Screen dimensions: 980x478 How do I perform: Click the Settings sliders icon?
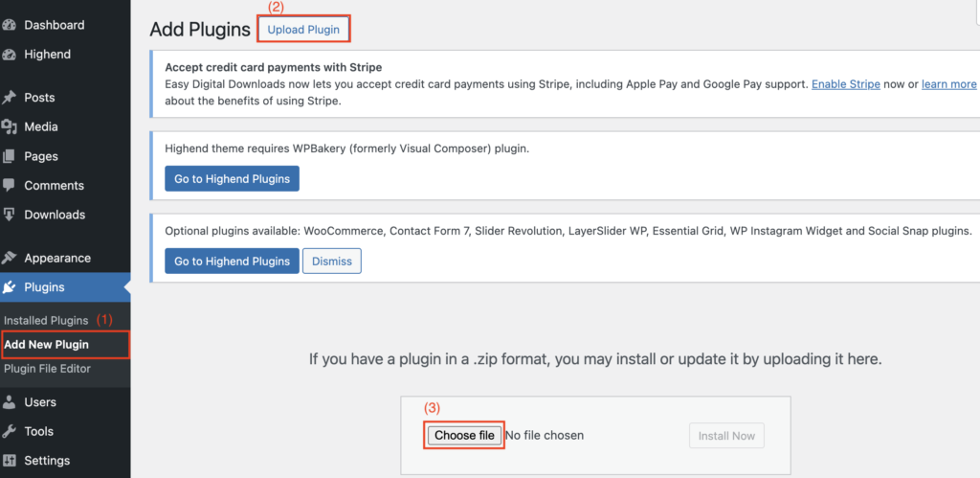click(x=9, y=461)
